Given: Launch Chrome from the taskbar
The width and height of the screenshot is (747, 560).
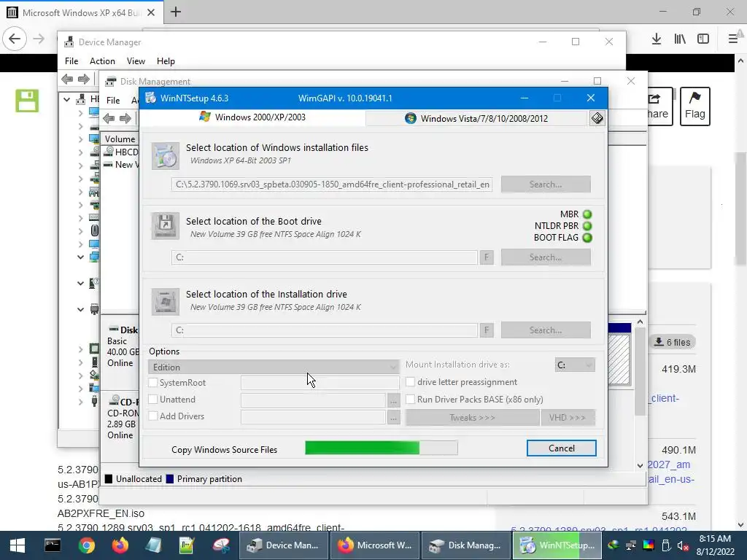Looking at the screenshot, I should [x=87, y=545].
